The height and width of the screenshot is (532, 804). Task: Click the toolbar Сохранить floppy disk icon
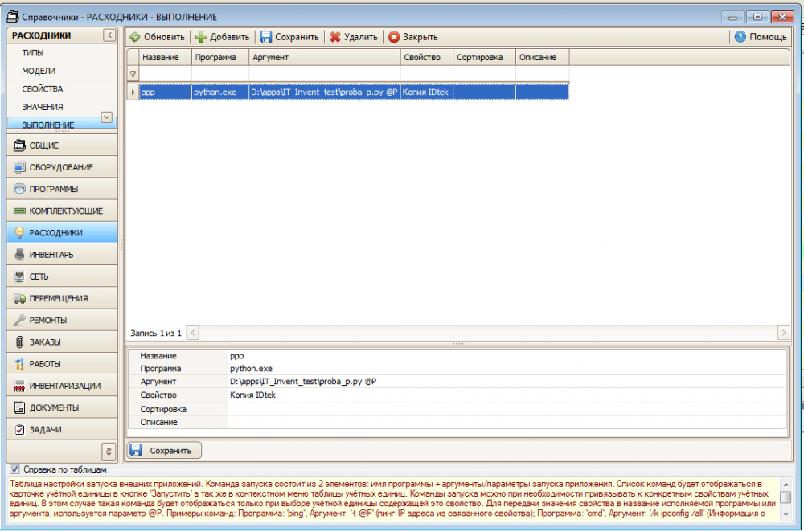[x=265, y=37]
